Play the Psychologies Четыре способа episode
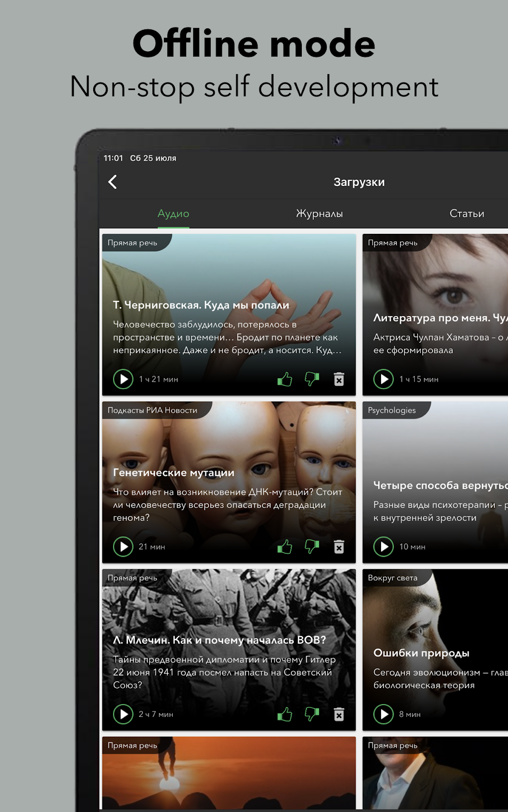The image size is (508, 812). [x=383, y=547]
